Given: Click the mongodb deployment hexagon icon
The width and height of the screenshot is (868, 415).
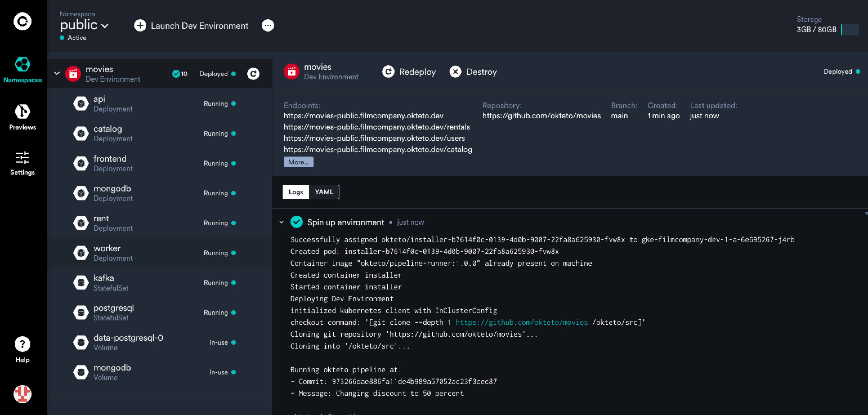Looking at the screenshot, I should coord(81,193).
